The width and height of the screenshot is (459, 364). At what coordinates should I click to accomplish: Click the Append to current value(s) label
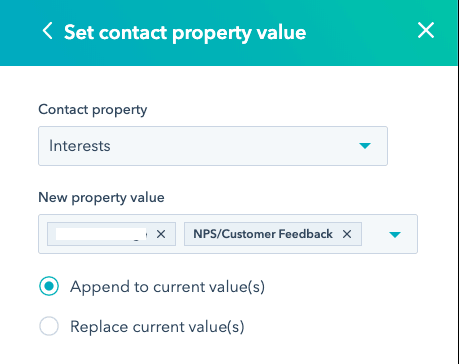coord(167,287)
